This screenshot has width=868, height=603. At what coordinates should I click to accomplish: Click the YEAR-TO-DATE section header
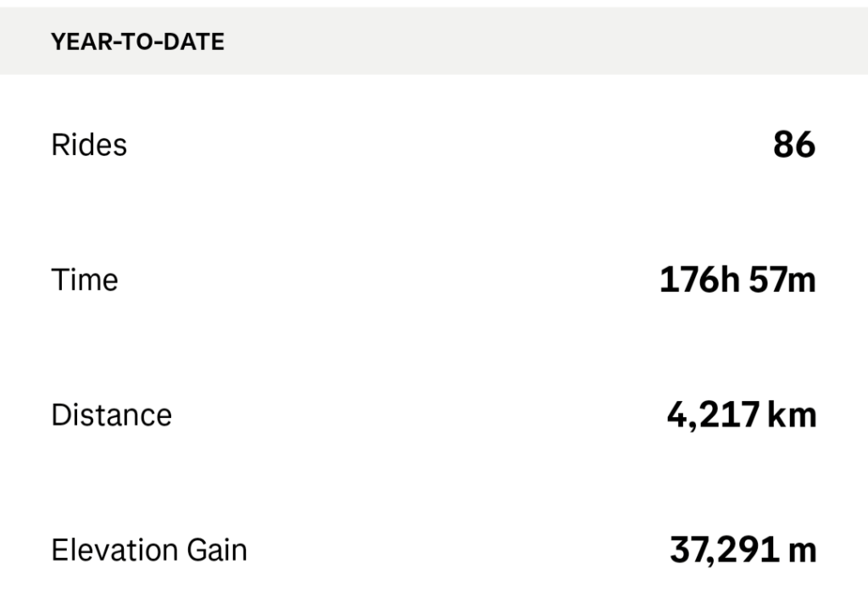coord(137,42)
